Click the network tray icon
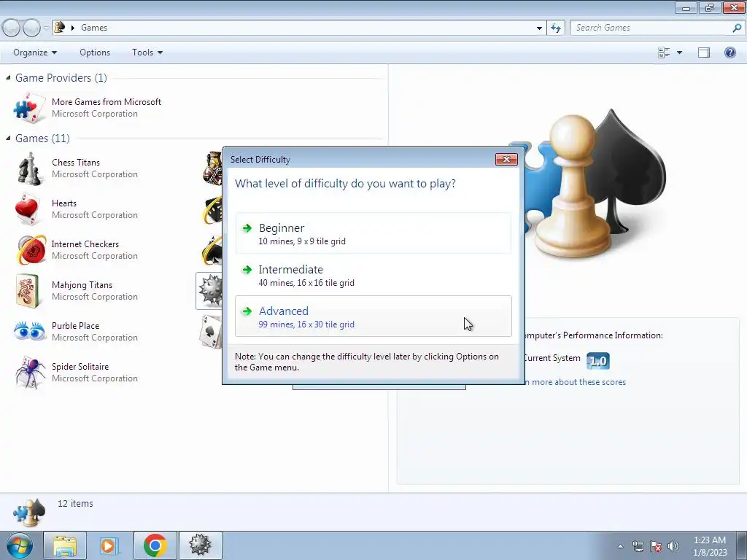747x560 pixels. [638, 546]
